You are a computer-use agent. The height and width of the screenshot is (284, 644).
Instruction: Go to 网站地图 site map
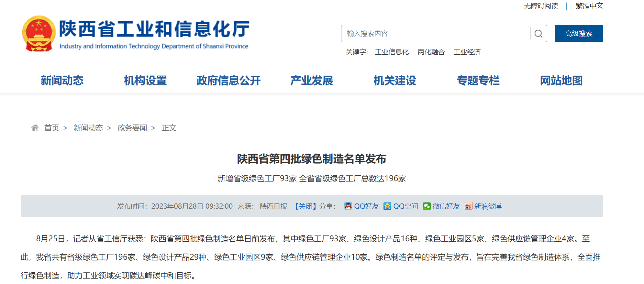click(561, 81)
